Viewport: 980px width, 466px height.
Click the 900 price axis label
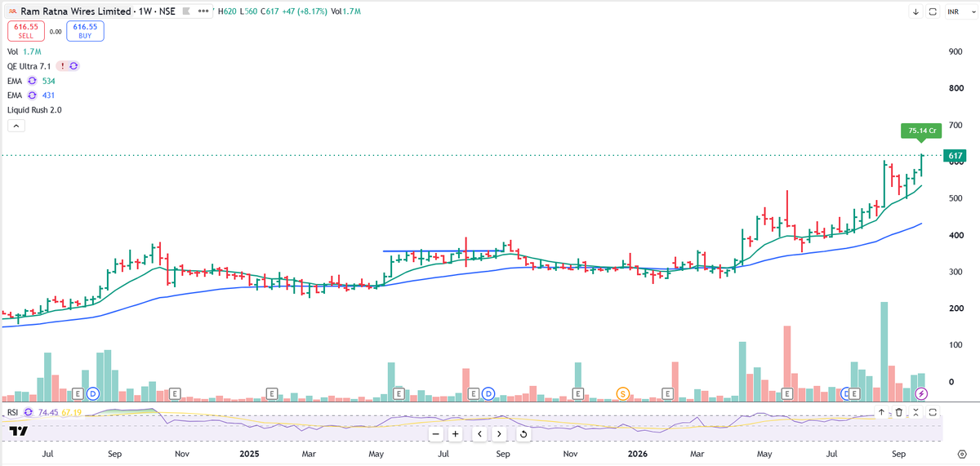954,51
